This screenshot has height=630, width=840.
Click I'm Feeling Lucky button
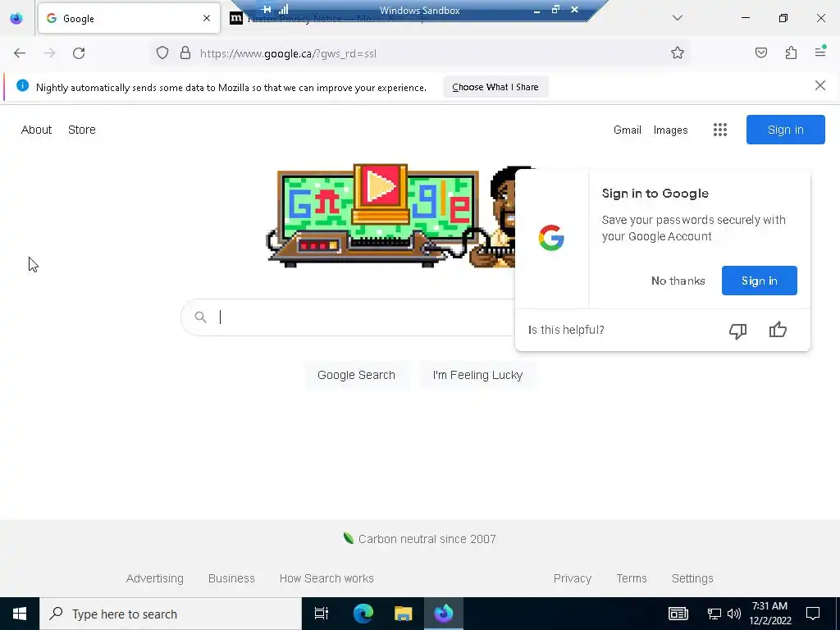477,375
